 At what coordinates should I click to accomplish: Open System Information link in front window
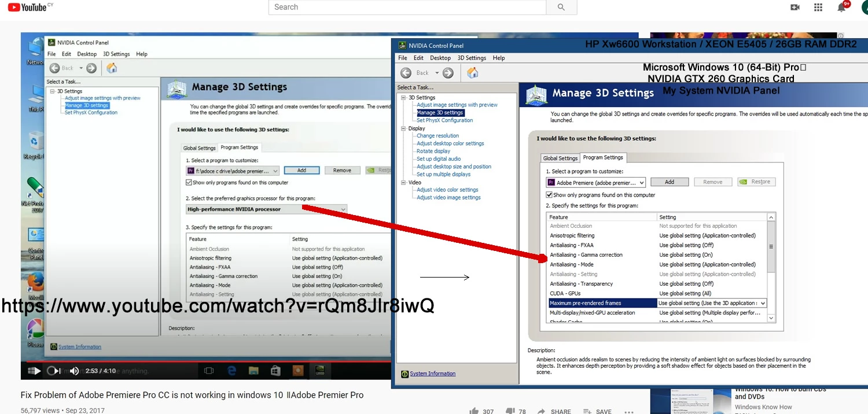[x=432, y=374]
